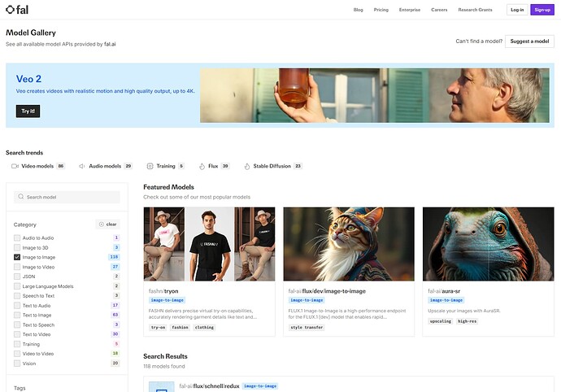The image size is (561, 392).
Task: Click the Stable Diffusion flame icon
Action: click(247, 166)
